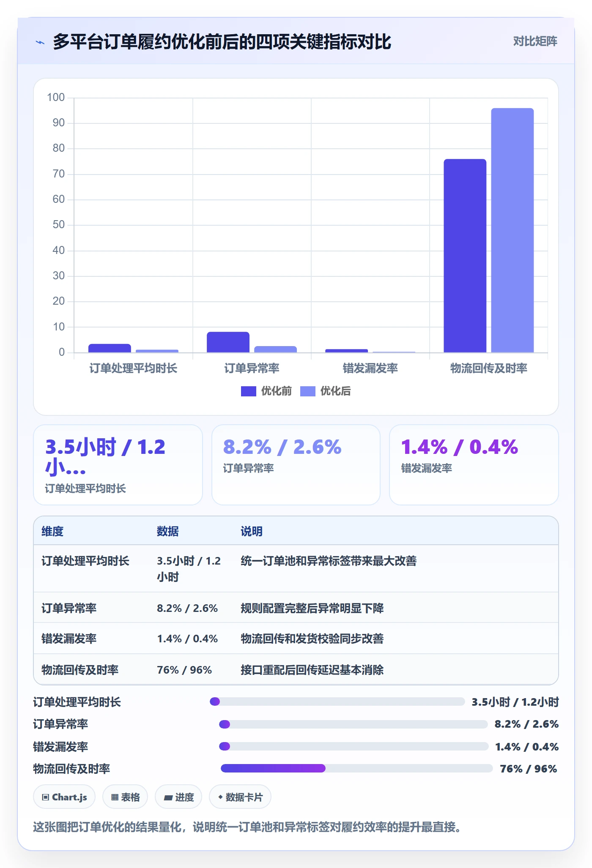This screenshot has height=868, width=592.
Task: Toggle the 优化后 legend color swatch
Action: (308, 391)
